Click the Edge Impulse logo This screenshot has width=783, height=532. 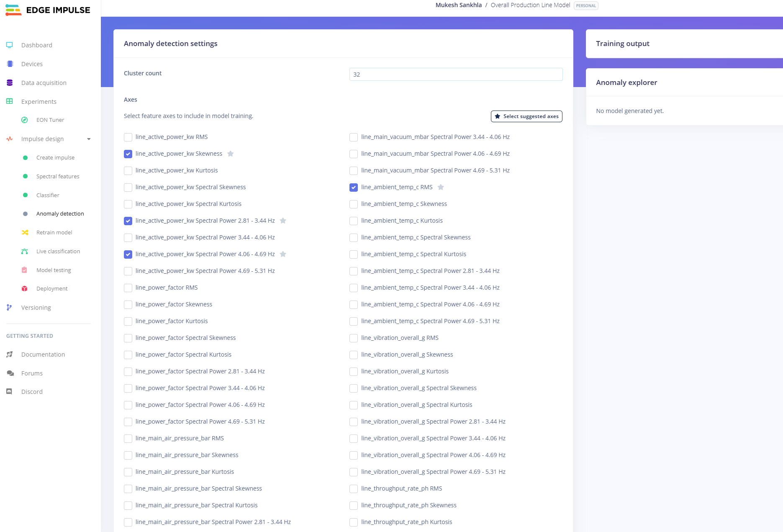47,10
